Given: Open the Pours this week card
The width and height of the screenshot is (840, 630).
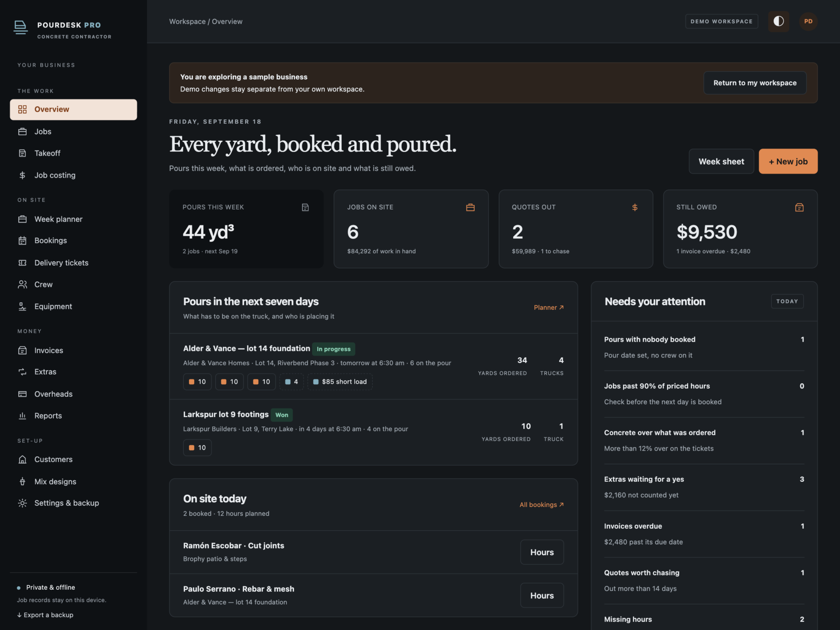Looking at the screenshot, I should click(246, 229).
